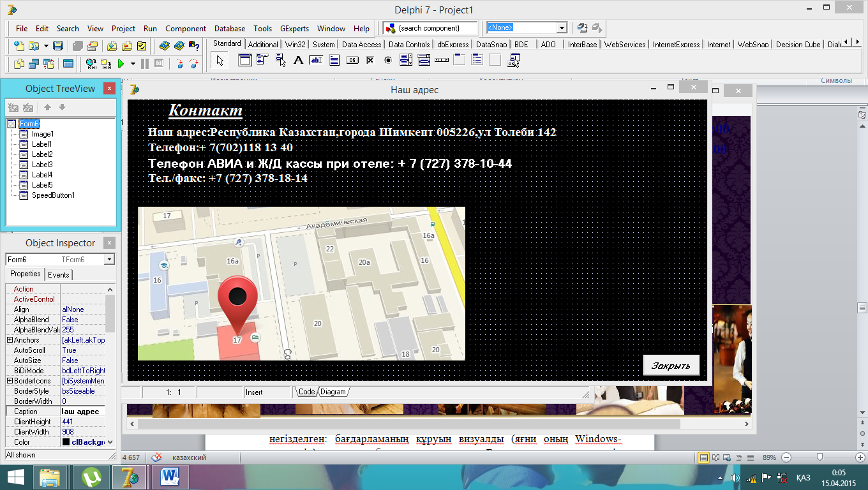Pick the PopupMenu component in palette
868x490 pixels.
pos(280,61)
